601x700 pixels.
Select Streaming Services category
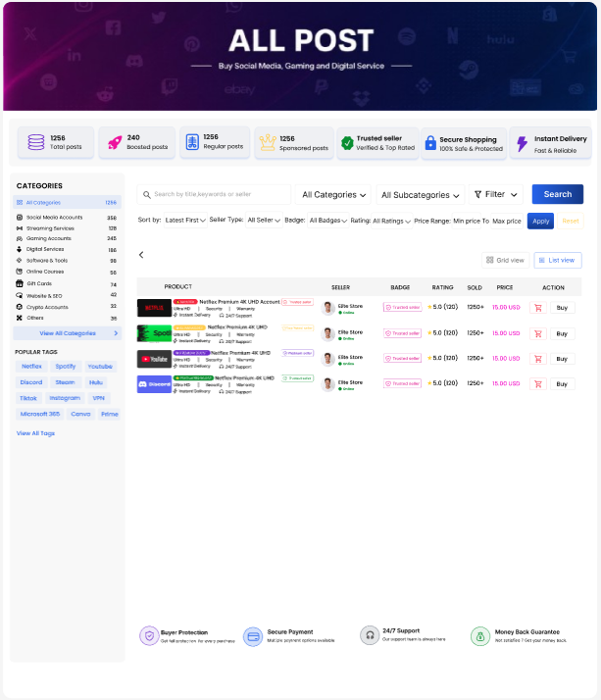click(67, 228)
